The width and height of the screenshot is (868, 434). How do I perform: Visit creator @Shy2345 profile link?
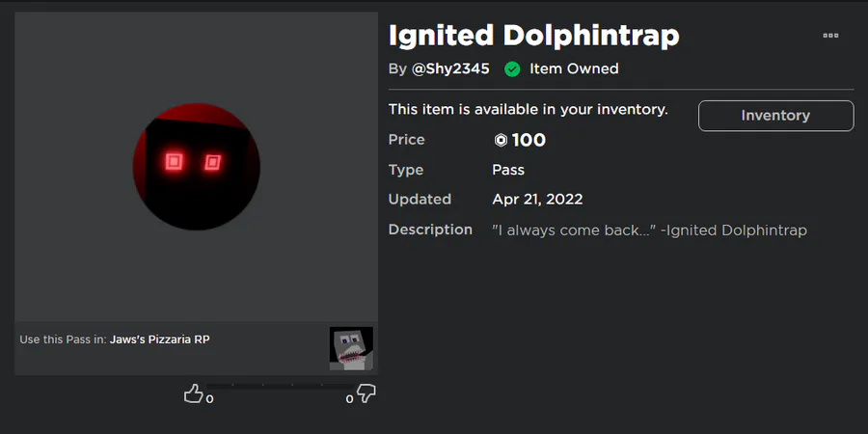click(x=450, y=68)
